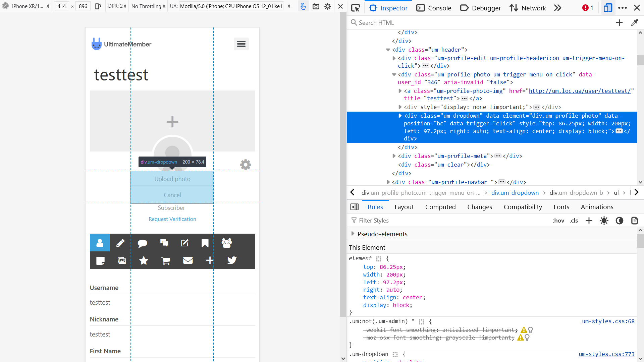Click the error count badge
The image size is (644, 362).
tap(588, 8)
